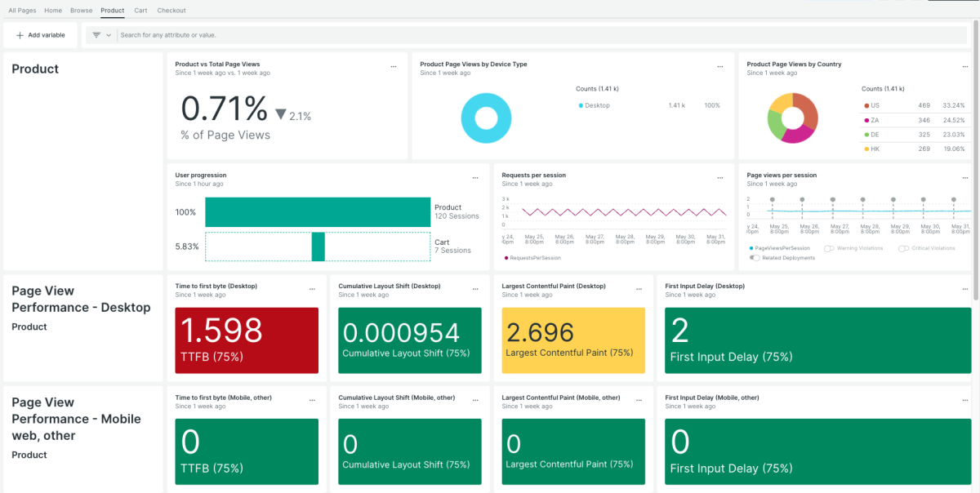Expand the First Input Delay (Desktop) ellipsis menu
Image resolution: width=980 pixels, height=493 pixels.
pyautogui.click(x=964, y=289)
